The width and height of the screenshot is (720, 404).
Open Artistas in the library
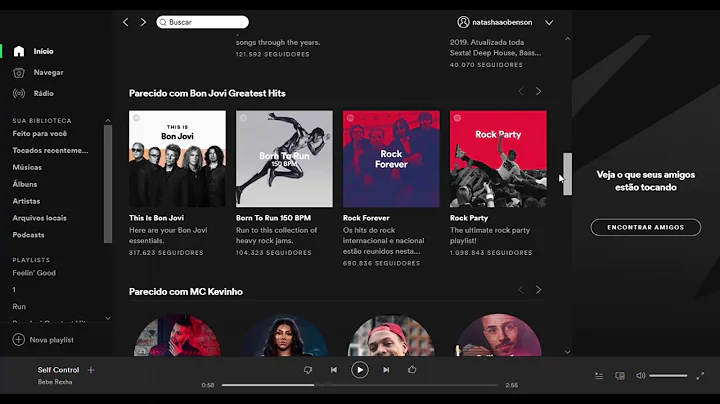tap(26, 201)
